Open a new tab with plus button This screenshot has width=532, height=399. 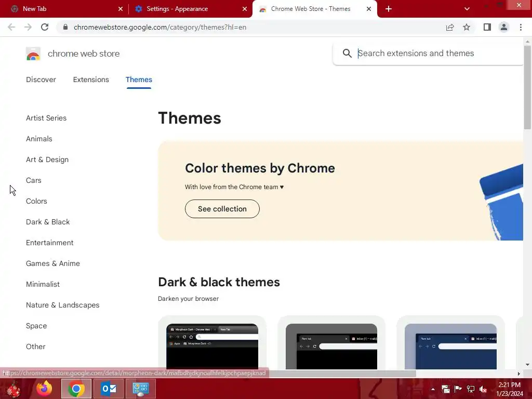click(389, 9)
